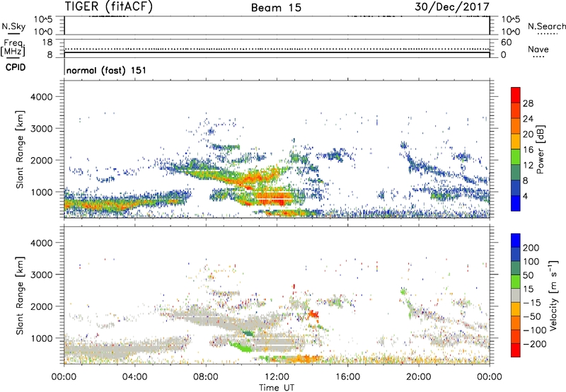Image resolution: width=566 pixels, height=392 pixels.
Task: Click the Velocity [m s⁻¹] colorbar label
Action: [x=554, y=295]
